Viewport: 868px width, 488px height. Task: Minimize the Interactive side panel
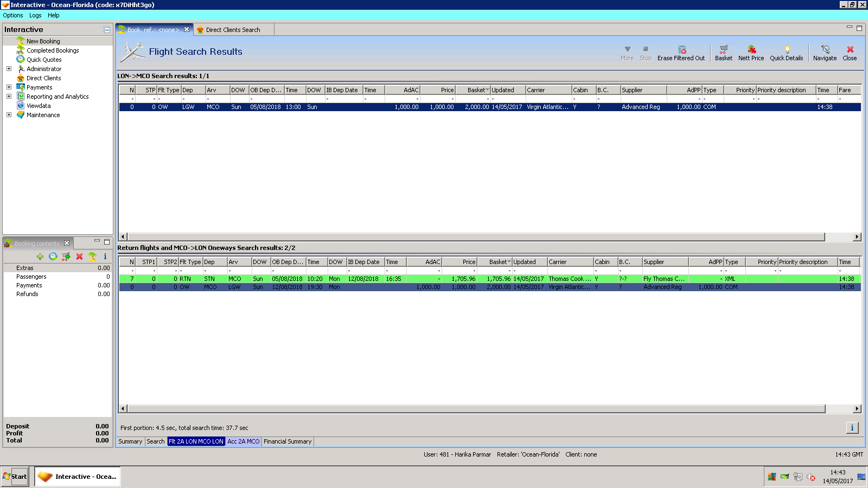pos(107,30)
